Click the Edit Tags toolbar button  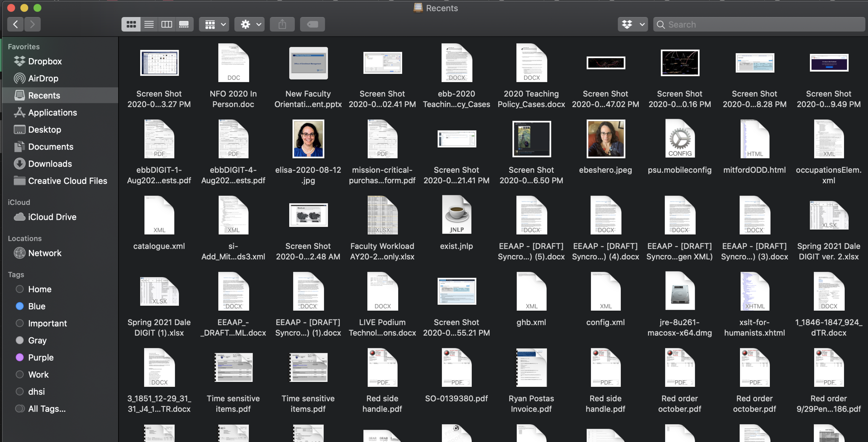pyautogui.click(x=312, y=24)
